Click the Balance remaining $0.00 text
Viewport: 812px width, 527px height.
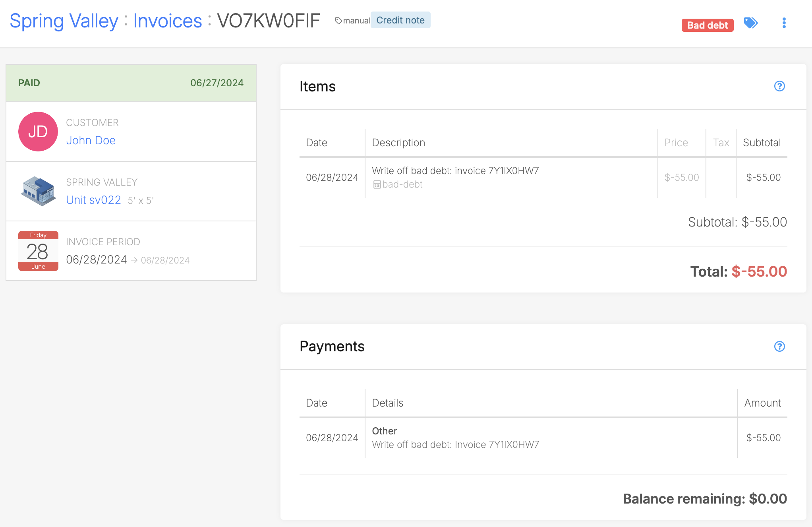pos(705,499)
